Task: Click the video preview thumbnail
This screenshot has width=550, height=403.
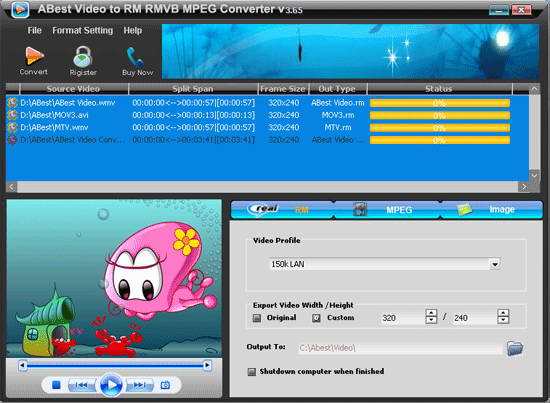Action: pos(114,278)
